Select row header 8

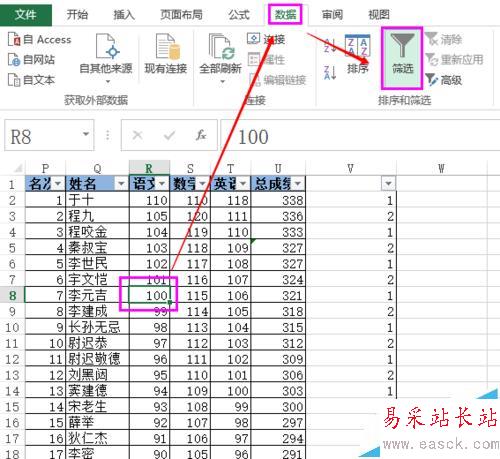[x=12, y=295]
